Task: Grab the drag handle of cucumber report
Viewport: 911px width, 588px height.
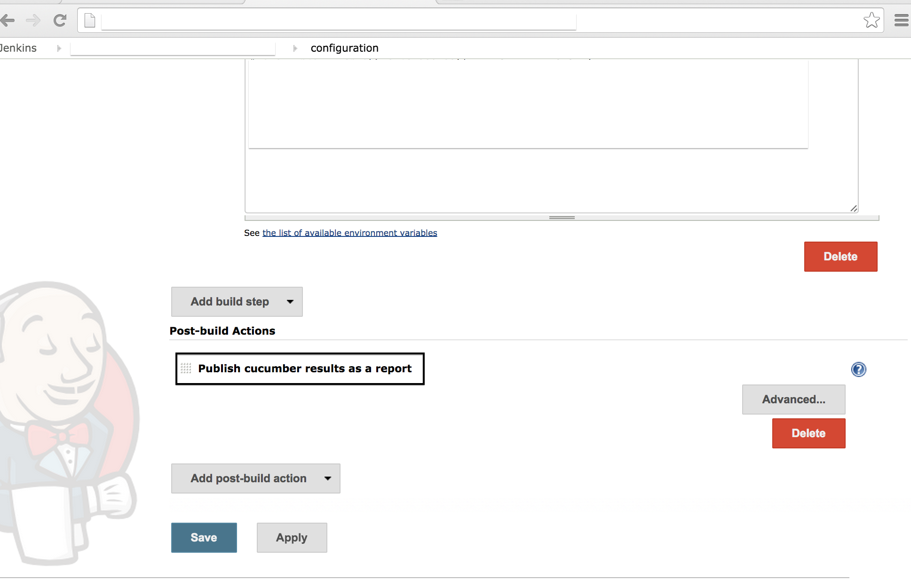Action: [x=186, y=368]
